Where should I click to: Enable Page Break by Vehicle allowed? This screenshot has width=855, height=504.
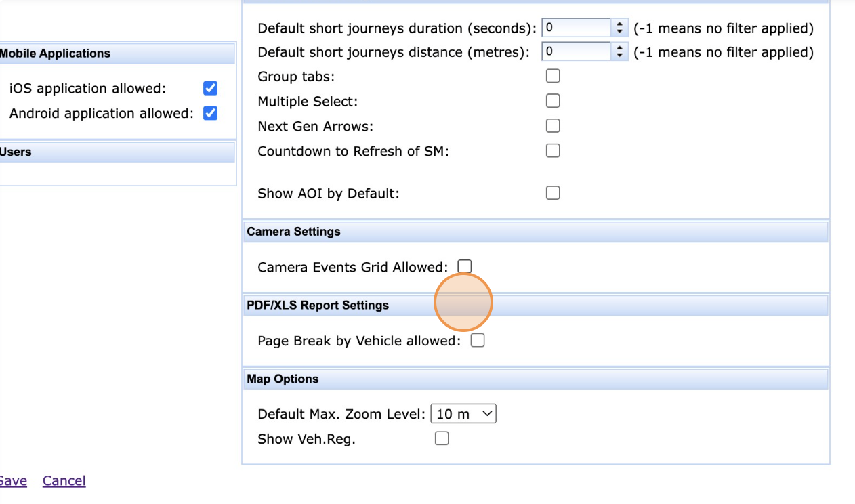pos(478,341)
